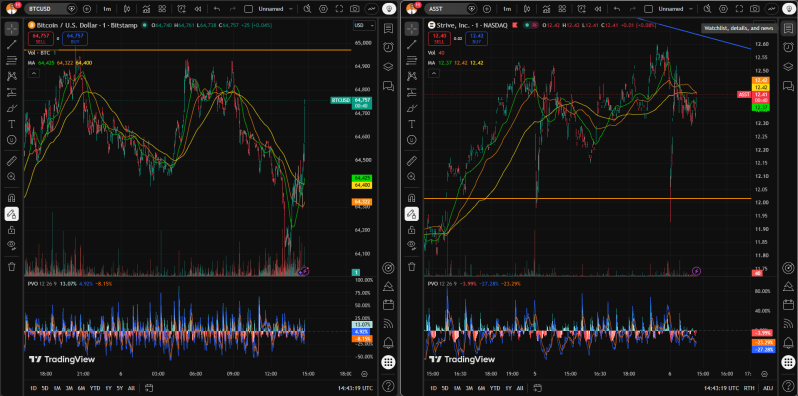Image resolution: width=798 pixels, height=396 pixels.
Task: Take a snapshot of the BTCUSD chart
Action: point(355,9)
